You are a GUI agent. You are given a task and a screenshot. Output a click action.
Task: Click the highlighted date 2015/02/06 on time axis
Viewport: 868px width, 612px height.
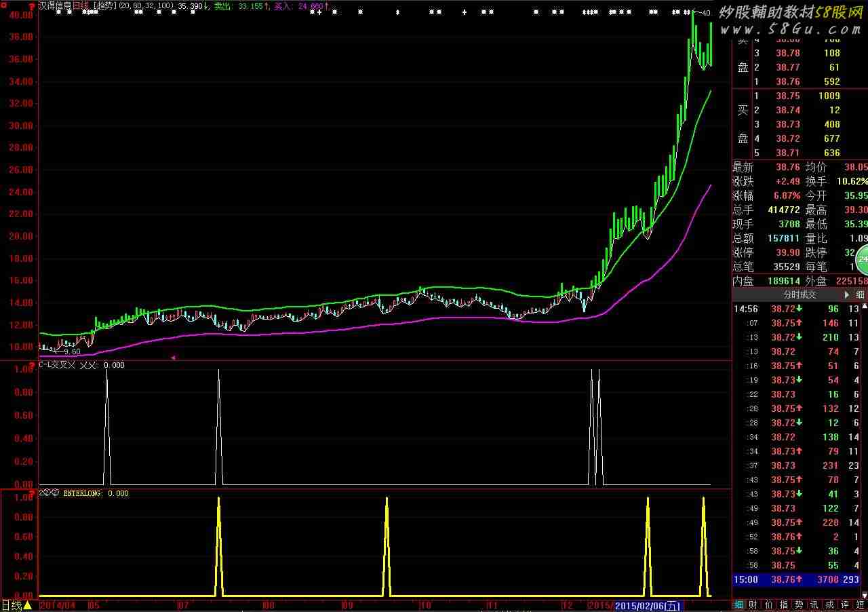coord(650,605)
